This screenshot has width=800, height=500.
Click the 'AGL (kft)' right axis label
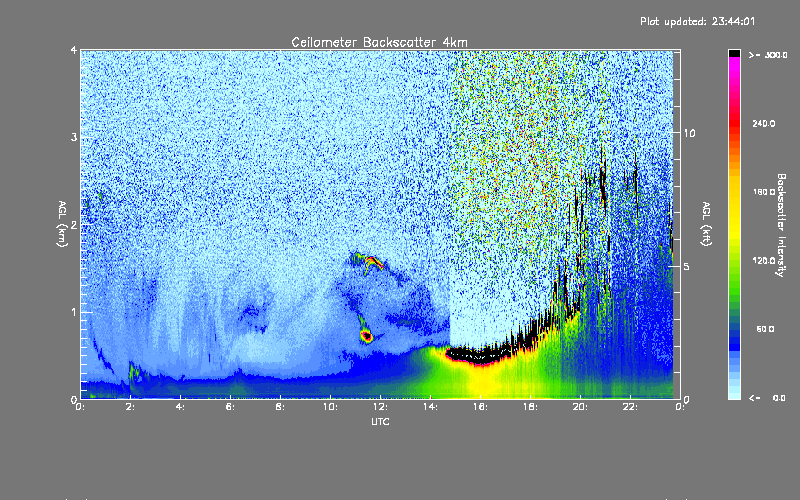pyautogui.click(x=707, y=224)
